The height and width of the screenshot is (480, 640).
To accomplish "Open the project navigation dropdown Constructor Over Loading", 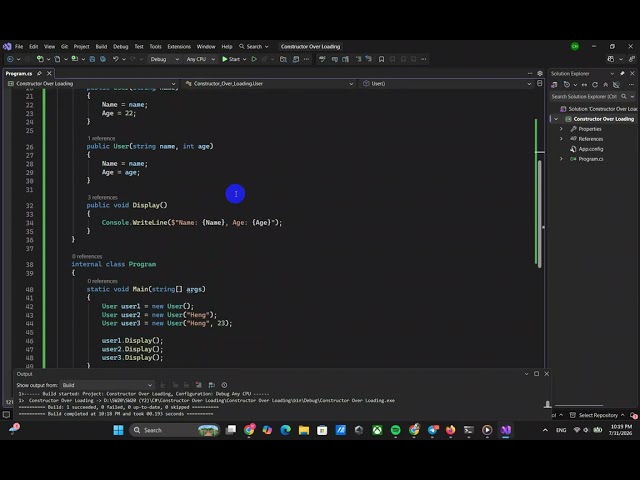I will 92,84.
